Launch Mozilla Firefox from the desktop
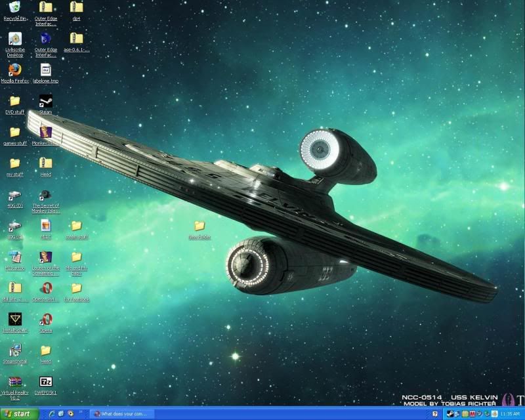Screen dimensions: 525x420 click(x=14, y=73)
